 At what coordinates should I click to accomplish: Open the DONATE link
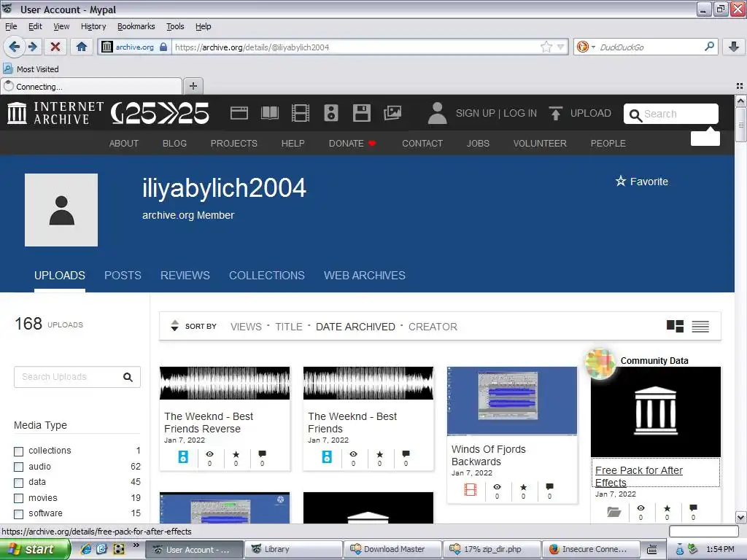[352, 144]
